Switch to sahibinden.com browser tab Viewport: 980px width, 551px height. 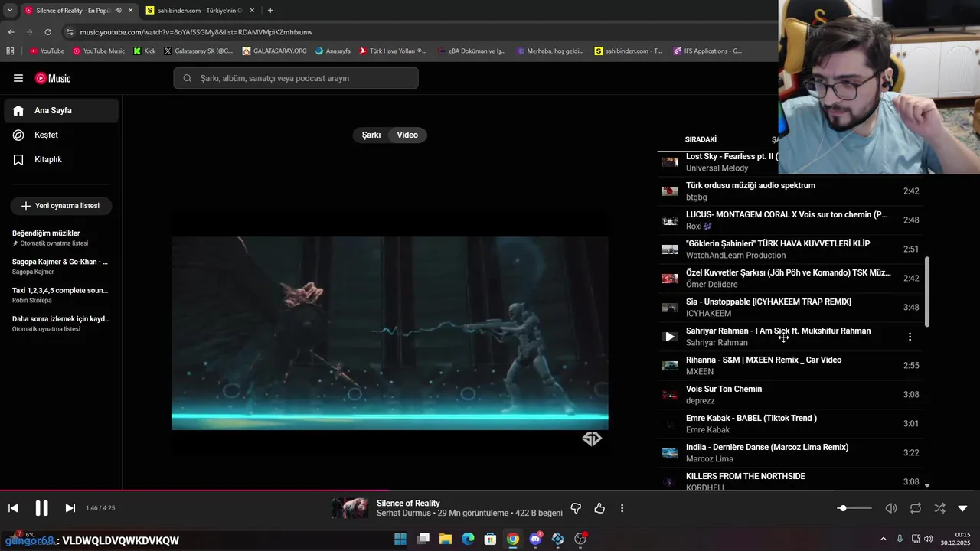pos(201,11)
